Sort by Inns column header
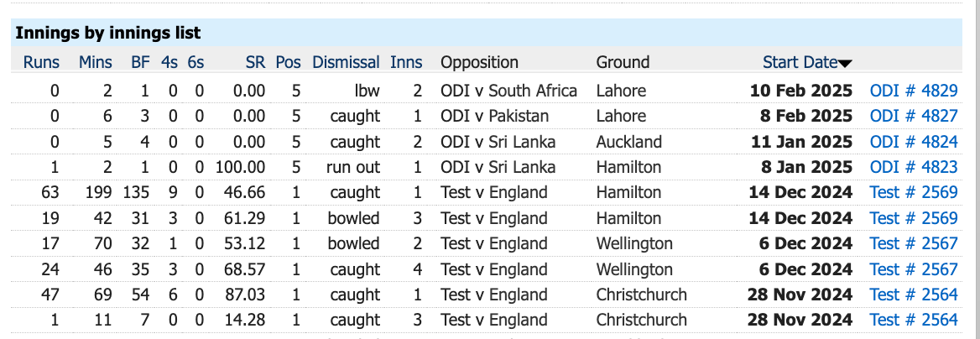980x339 pixels. 406,62
